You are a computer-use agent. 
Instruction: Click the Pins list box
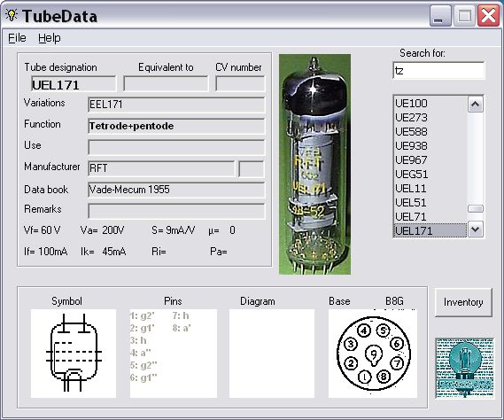point(174,354)
